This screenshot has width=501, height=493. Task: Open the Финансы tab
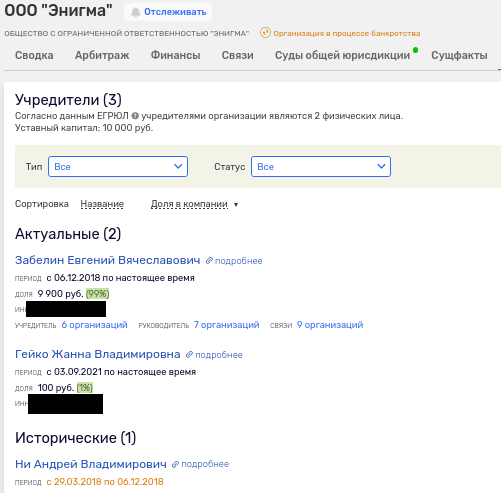point(175,55)
